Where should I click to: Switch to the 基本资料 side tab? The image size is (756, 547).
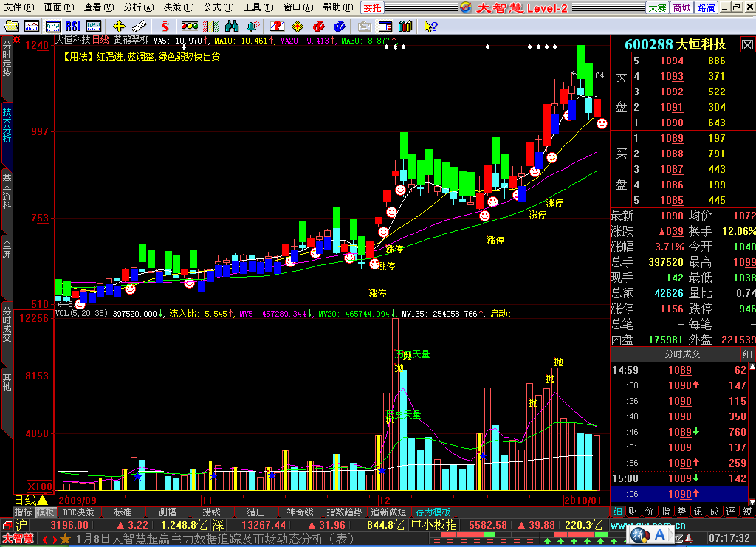(7, 192)
